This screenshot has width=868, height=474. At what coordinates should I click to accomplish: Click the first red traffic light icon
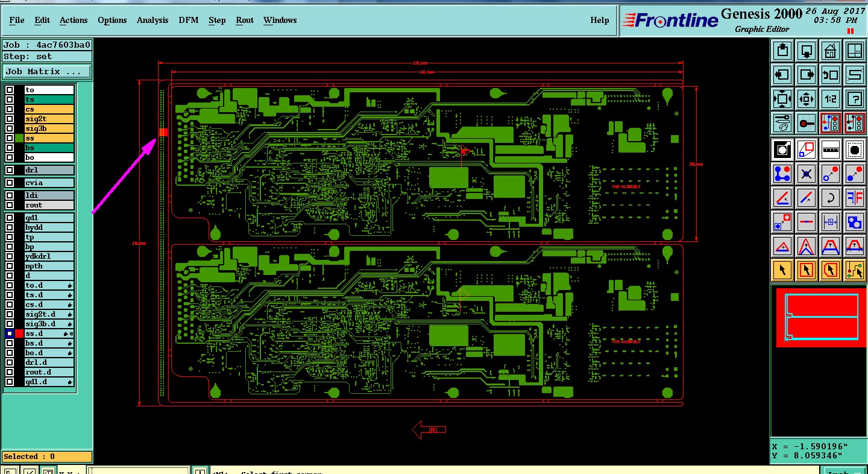pos(831,123)
